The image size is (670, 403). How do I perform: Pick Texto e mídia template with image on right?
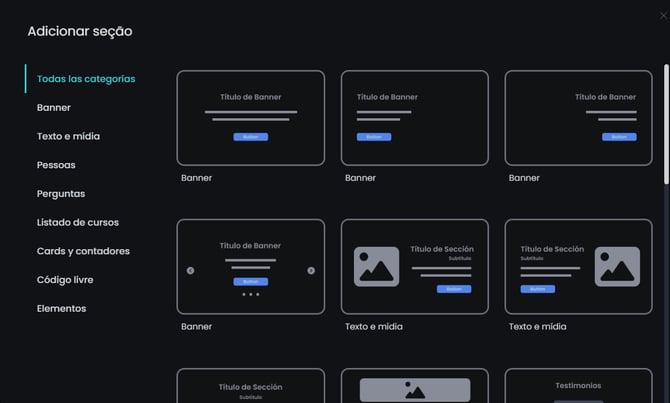tap(579, 267)
